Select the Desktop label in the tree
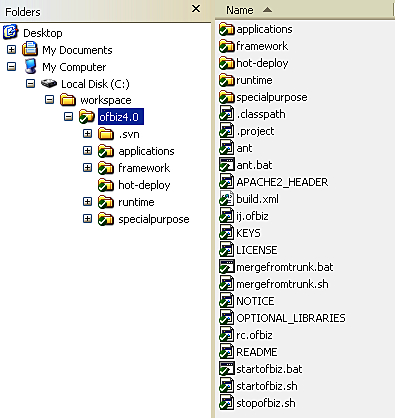This screenshot has width=395, height=418. coord(43,33)
